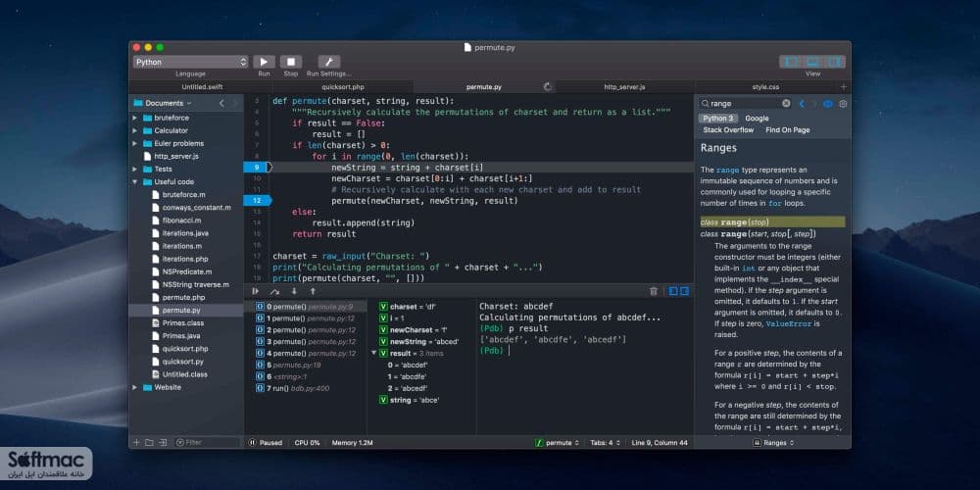Add a new tab with plus
Image resolution: width=980 pixels, height=490 pixels.
tap(844, 87)
